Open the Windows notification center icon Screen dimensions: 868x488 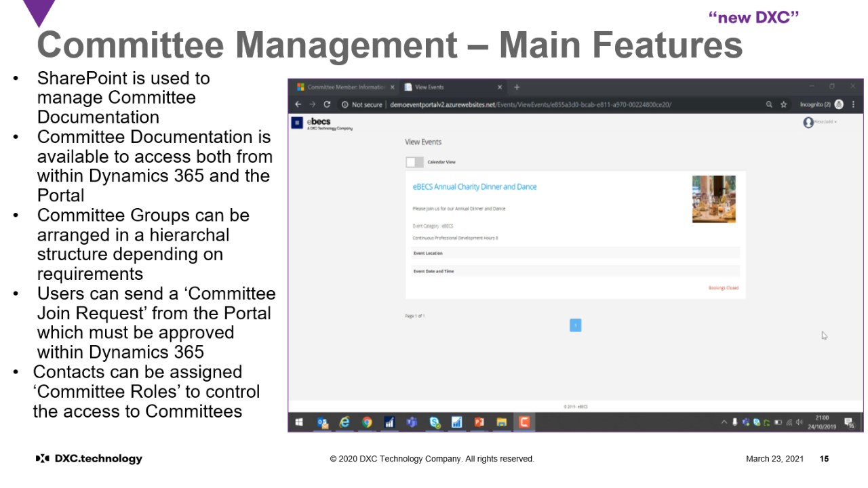tap(850, 423)
